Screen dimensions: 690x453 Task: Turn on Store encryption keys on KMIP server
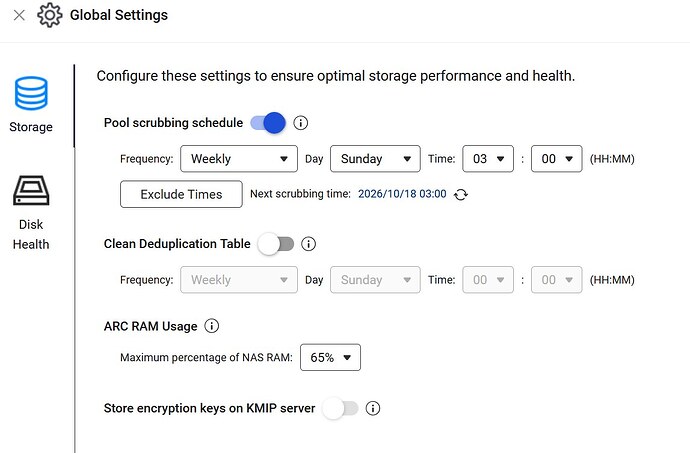click(340, 409)
